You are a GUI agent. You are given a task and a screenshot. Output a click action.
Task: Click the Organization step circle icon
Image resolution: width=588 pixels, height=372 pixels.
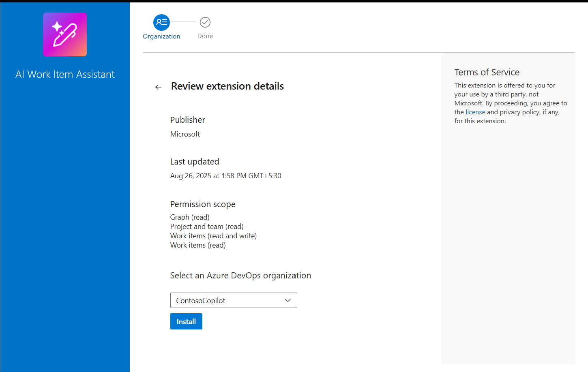(x=161, y=22)
